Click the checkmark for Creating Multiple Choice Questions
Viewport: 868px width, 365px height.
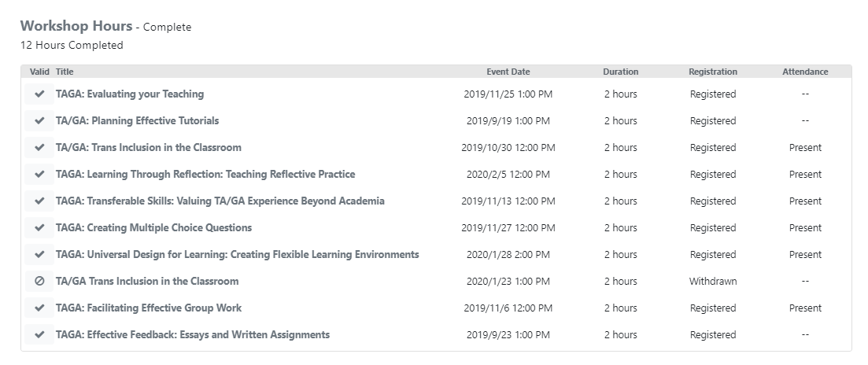[x=39, y=228]
